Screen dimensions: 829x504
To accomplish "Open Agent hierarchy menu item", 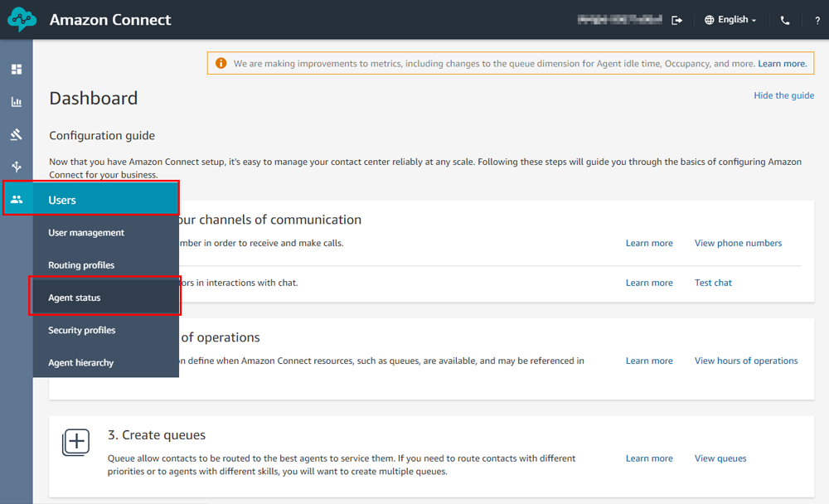I will (106, 362).
